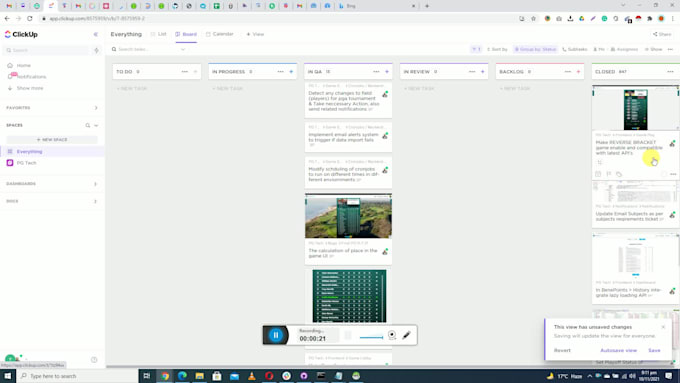680x383 pixels.
Task: Toggle the webcam icon on recorder bar
Action: (x=392, y=335)
